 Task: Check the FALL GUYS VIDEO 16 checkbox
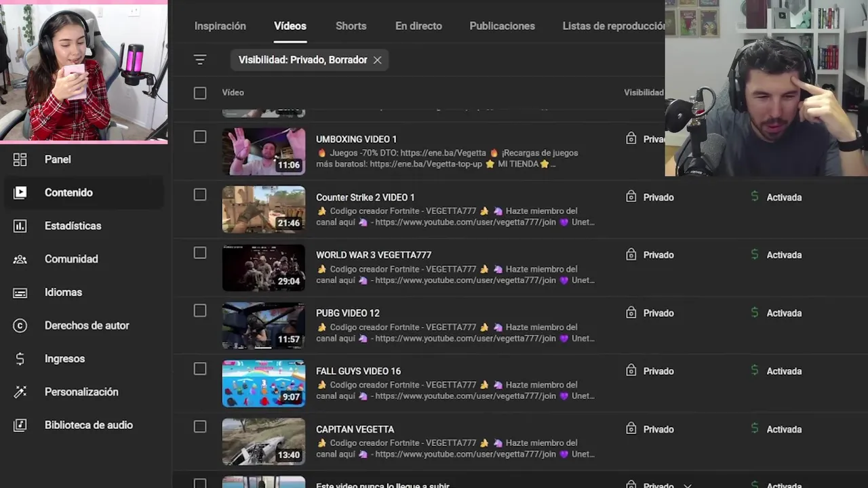[199, 369]
